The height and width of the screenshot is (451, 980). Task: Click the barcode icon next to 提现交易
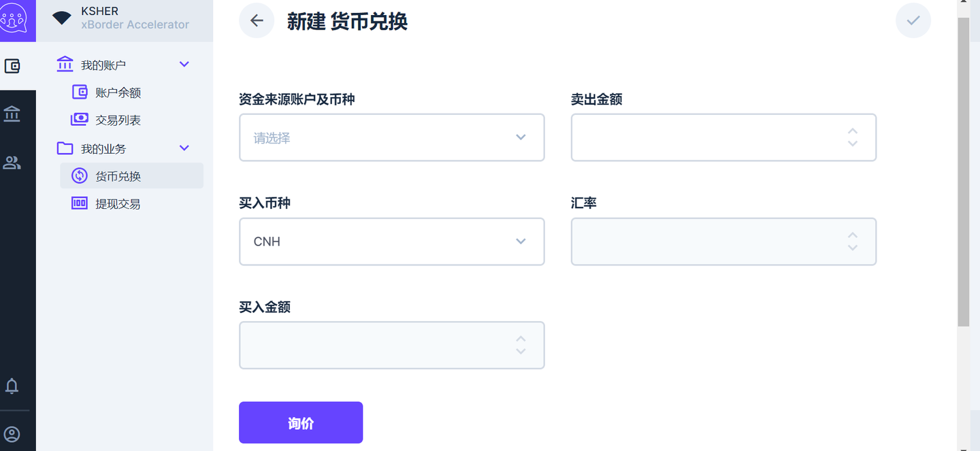[x=80, y=203]
